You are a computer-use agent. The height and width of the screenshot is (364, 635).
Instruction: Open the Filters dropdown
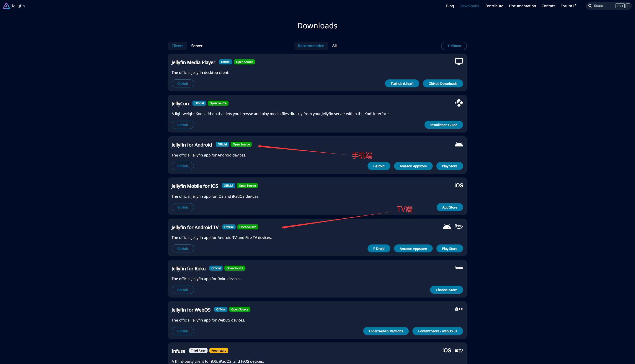coord(453,46)
